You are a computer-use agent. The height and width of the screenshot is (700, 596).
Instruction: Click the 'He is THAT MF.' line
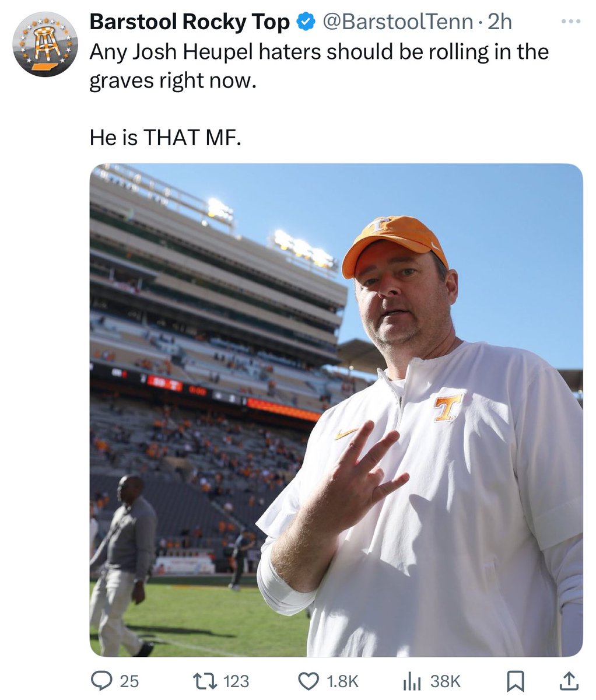(165, 138)
